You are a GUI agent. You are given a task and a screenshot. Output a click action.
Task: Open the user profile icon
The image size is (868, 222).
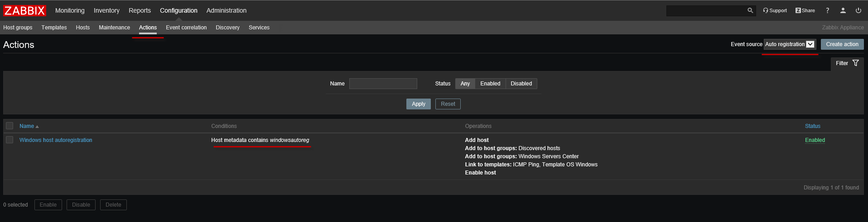[843, 10]
